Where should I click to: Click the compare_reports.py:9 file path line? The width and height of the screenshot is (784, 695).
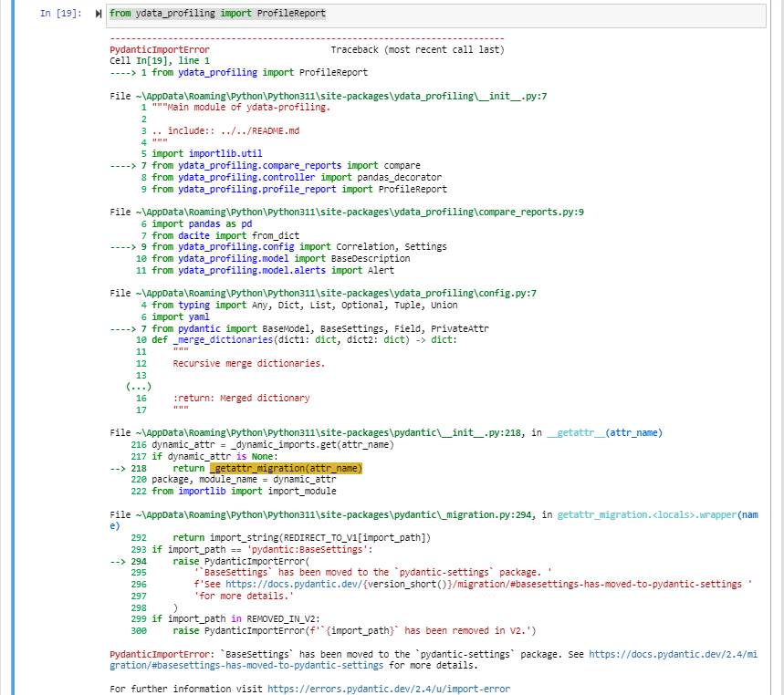pos(360,212)
